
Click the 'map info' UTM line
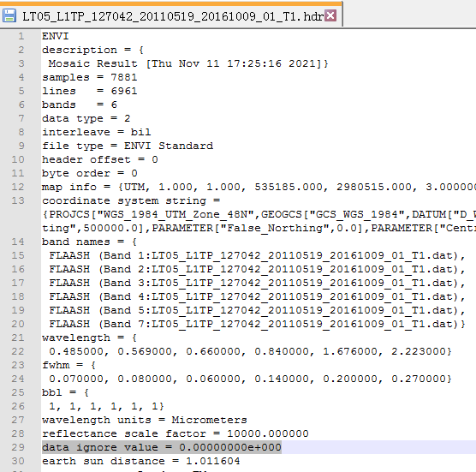(x=259, y=187)
